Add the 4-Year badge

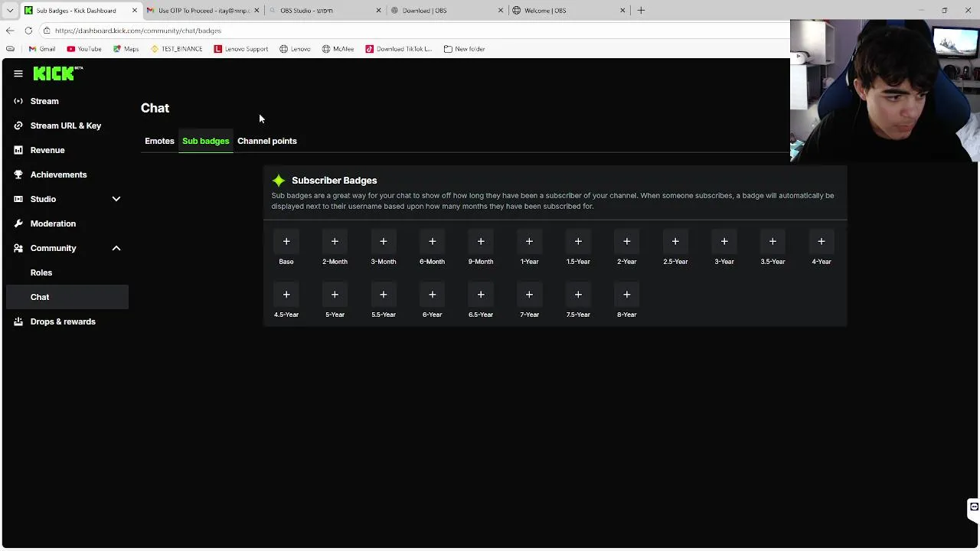(x=822, y=242)
